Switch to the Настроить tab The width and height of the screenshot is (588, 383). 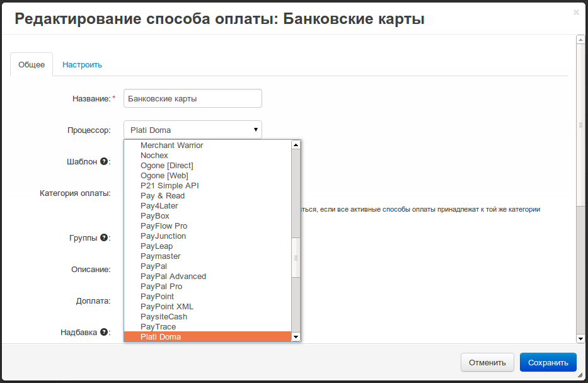82,64
